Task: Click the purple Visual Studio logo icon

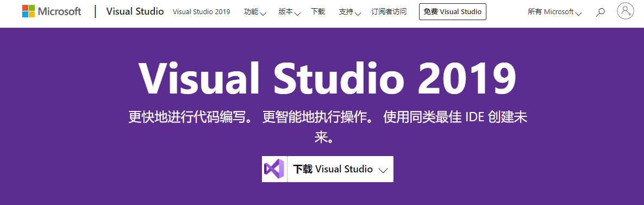Action: click(274, 169)
